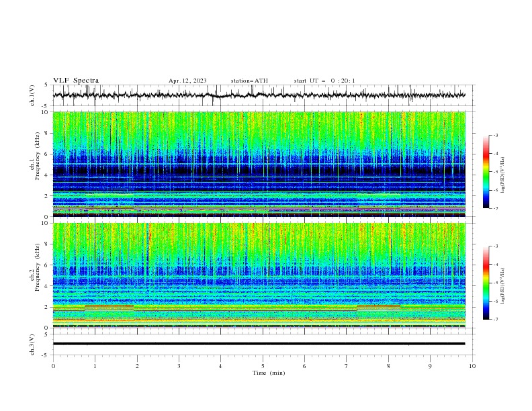Click the date 'Apr. 12, 2023'
532x411 pixels.
pos(187,81)
